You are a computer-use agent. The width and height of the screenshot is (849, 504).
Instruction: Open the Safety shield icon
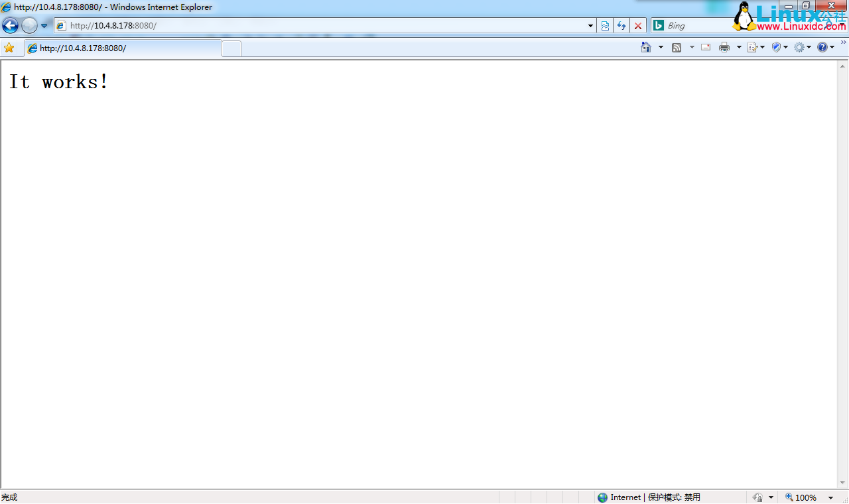pos(776,47)
